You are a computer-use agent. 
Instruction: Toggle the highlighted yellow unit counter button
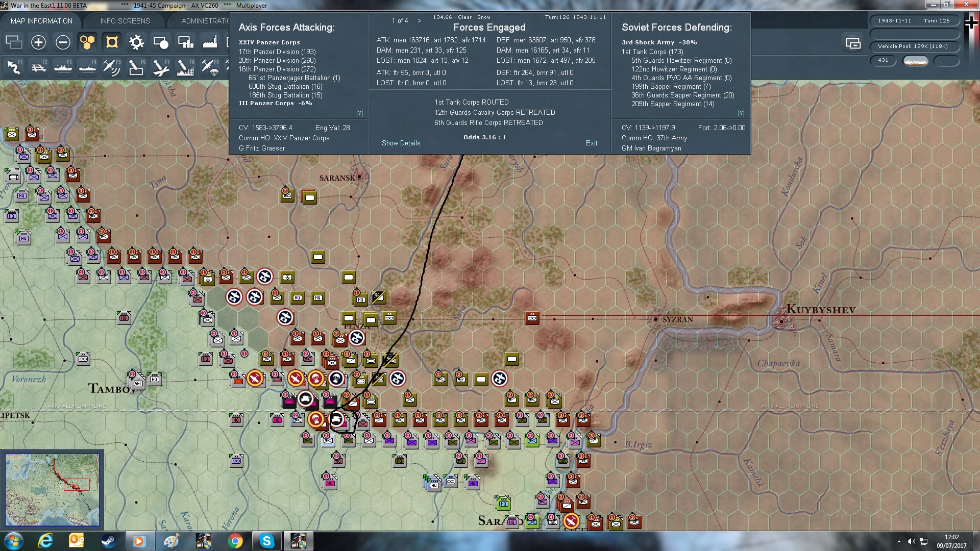coord(112,42)
